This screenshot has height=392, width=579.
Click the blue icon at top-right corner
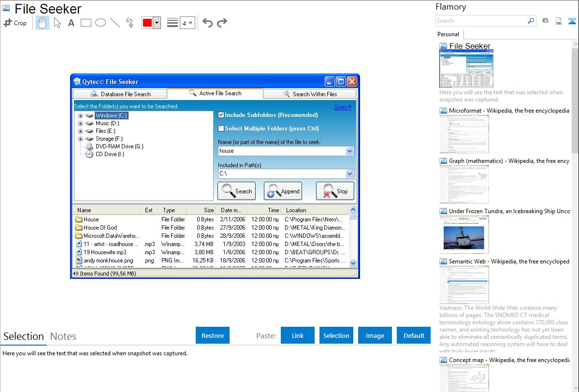click(572, 21)
